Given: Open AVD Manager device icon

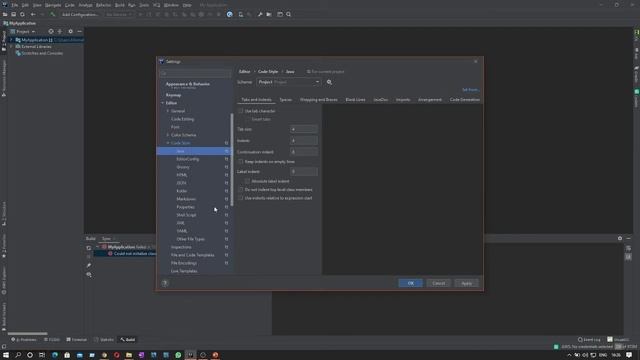Looking at the screenshot, I should point(240,14).
